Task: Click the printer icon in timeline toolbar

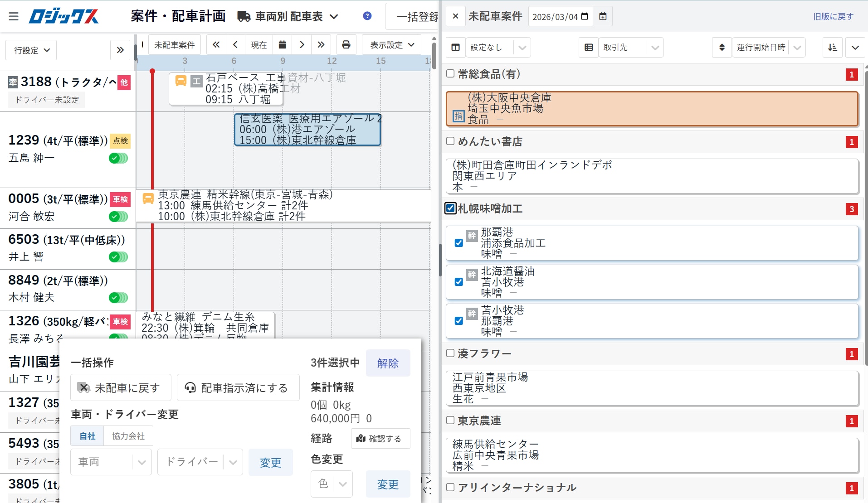Action: tap(346, 45)
